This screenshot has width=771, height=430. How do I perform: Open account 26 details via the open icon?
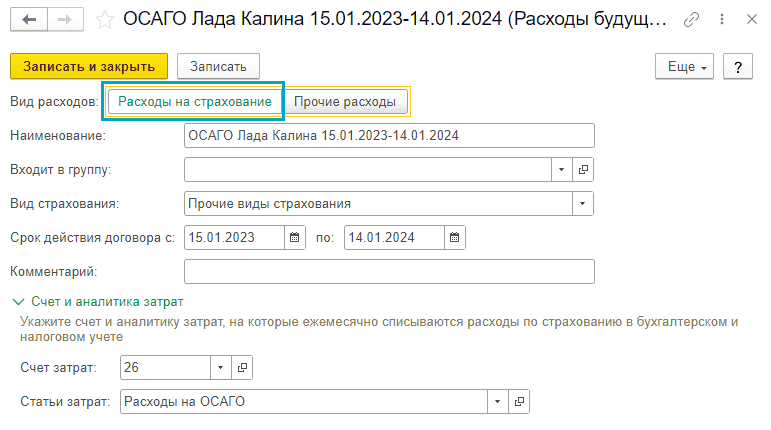click(241, 368)
